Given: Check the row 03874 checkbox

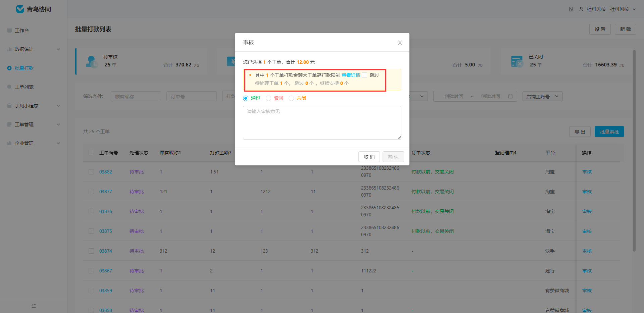Looking at the screenshot, I should (x=91, y=251).
